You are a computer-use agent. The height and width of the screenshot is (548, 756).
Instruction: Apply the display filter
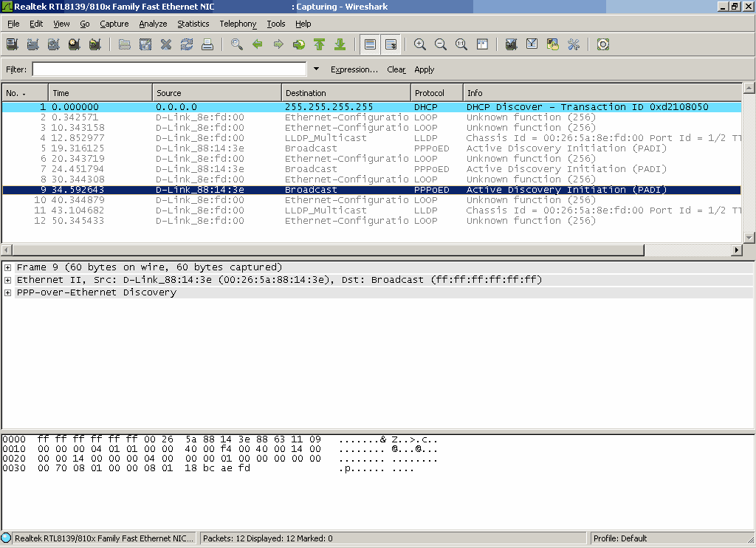coord(425,69)
